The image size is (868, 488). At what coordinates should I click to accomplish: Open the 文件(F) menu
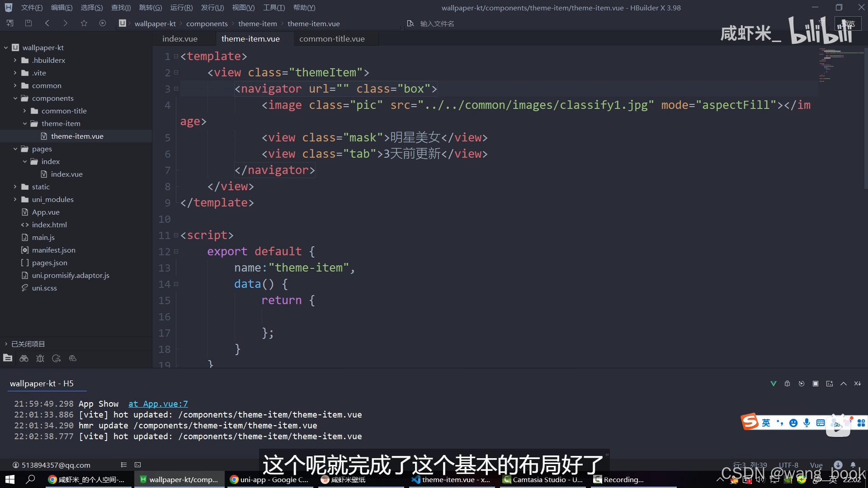(32, 8)
